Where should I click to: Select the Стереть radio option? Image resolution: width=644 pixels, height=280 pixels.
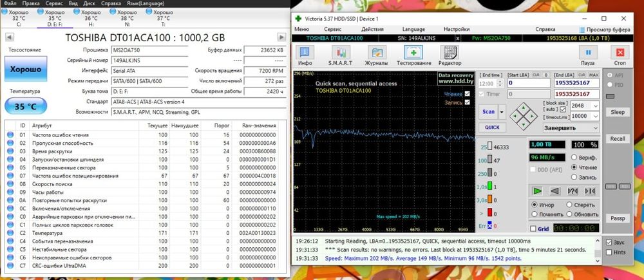click(x=569, y=205)
